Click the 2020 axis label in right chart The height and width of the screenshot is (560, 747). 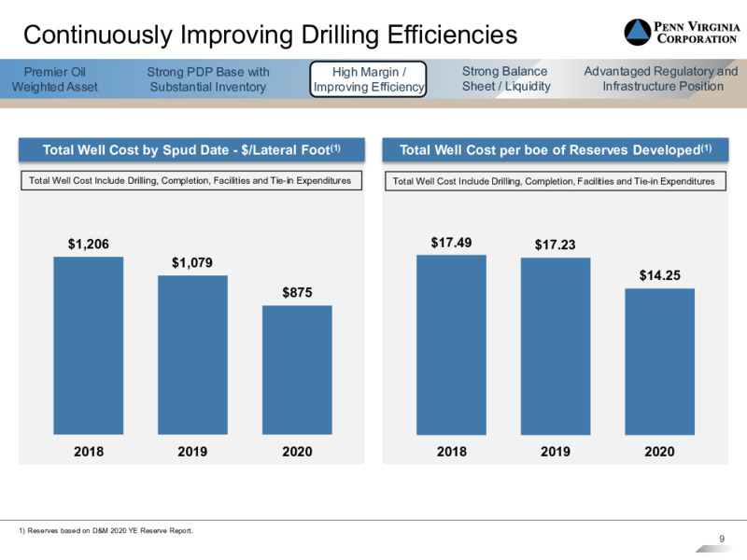[x=660, y=452]
